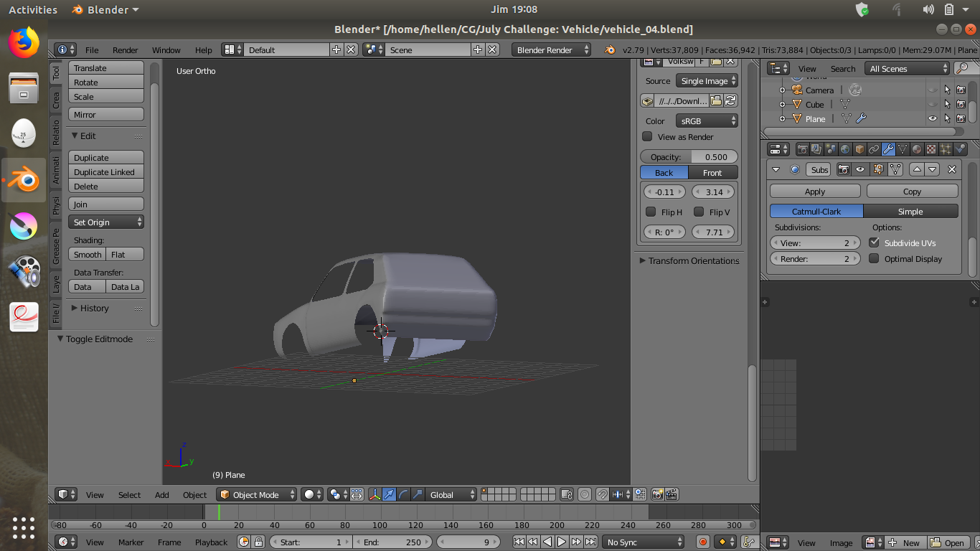Viewport: 980px width, 551px height.
Task: Open the Render menu in the top bar
Action: click(x=125, y=50)
